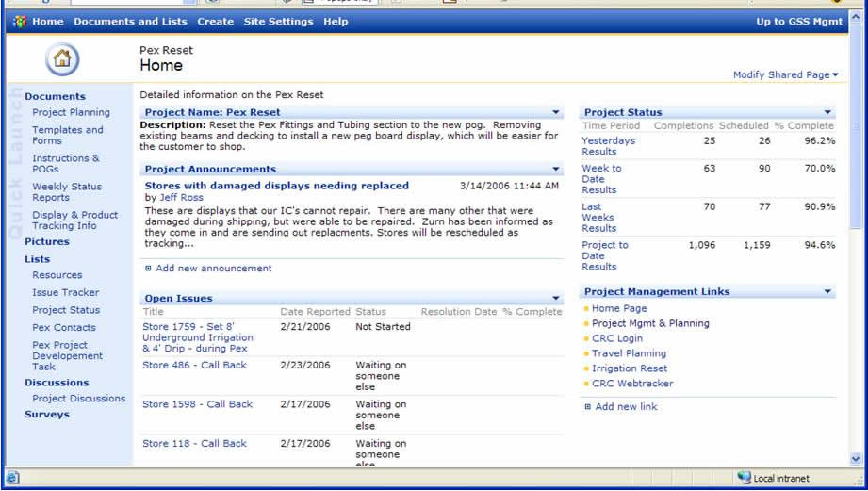The height and width of the screenshot is (491, 868).
Task: Click plus icon beside Add new announcement
Action: tap(148, 269)
